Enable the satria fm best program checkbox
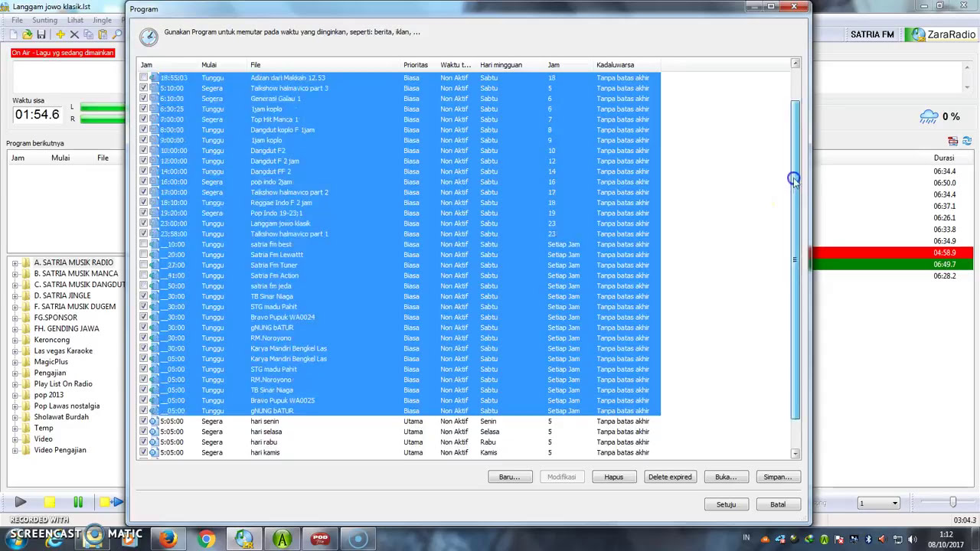 (x=144, y=244)
